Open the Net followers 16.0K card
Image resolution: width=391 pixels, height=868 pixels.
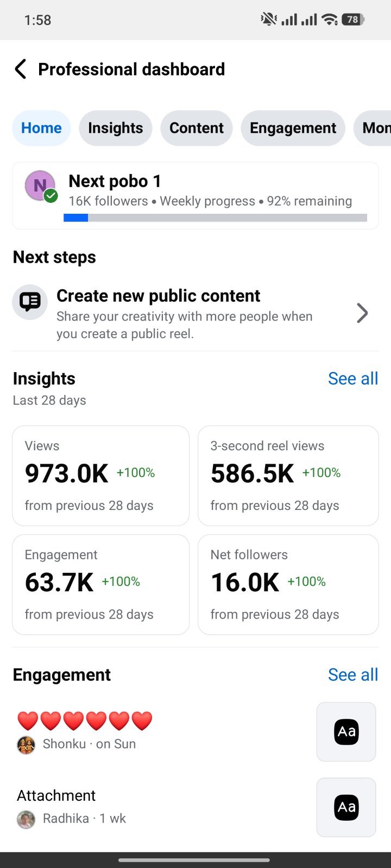coord(288,585)
